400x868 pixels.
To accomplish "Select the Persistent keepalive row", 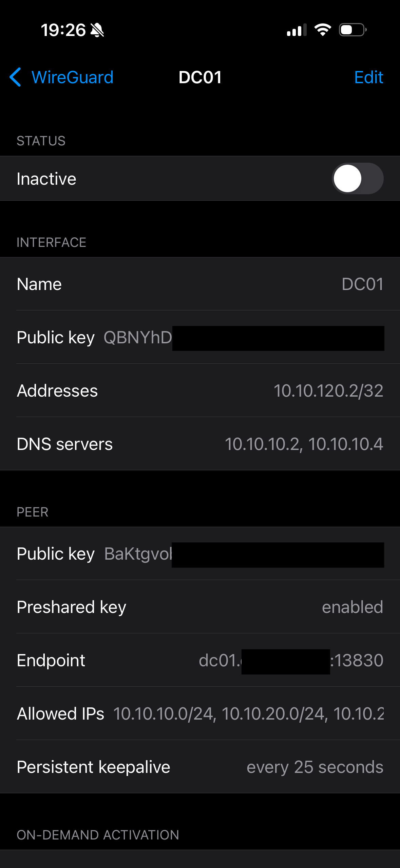I will click(200, 767).
